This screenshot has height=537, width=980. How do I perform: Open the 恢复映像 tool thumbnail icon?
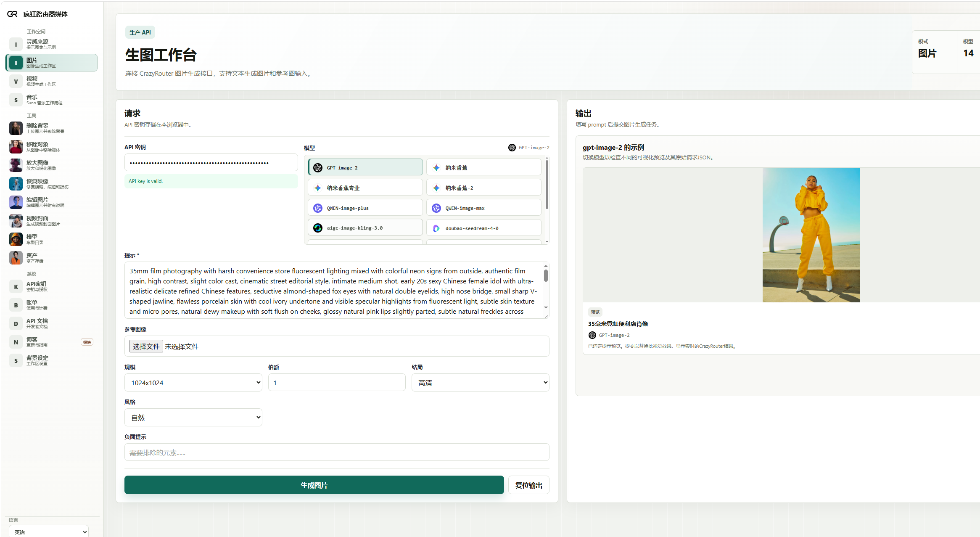[x=16, y=184]
